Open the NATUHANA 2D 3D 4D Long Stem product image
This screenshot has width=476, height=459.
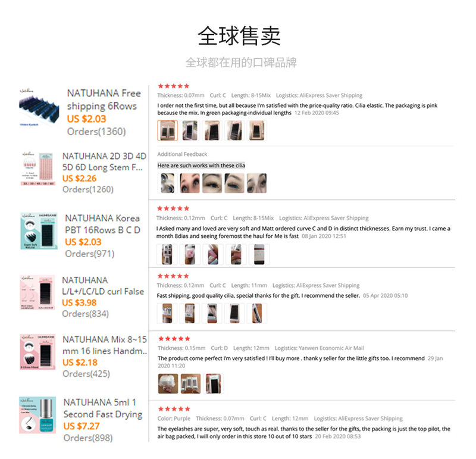[x=38, y=168]
